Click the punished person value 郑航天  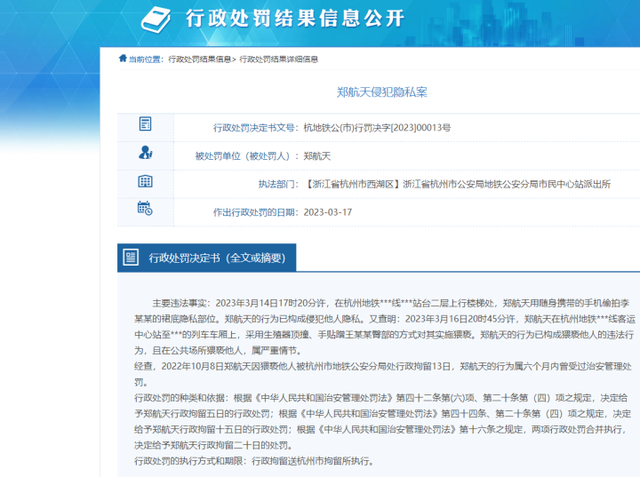click(317, 156)
